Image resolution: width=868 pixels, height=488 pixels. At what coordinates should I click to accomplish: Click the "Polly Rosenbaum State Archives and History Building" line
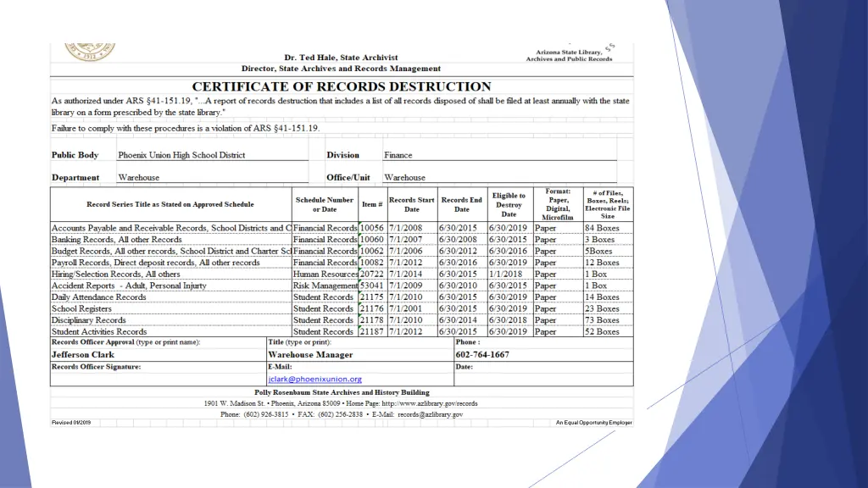coord(342,392)
